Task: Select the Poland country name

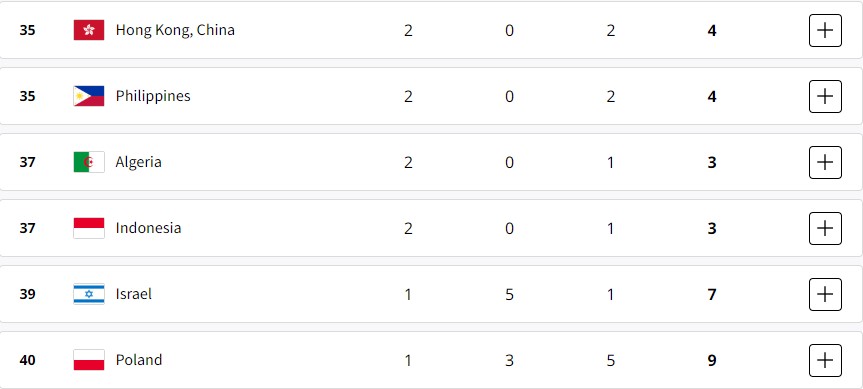Action: (139, 360)
